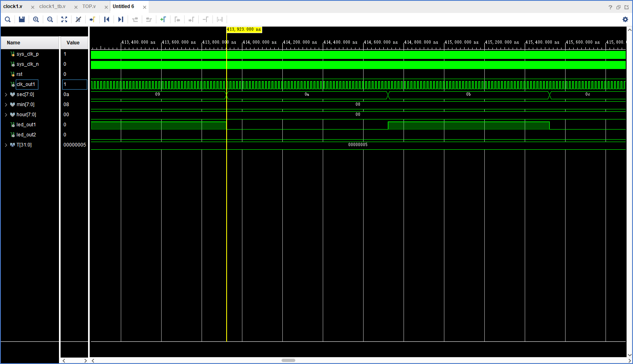Expand the min[7:0] bus
Image resolution: width=633 pixels, height=364 pixels.
pyautogui.click(x=6, y=105)
